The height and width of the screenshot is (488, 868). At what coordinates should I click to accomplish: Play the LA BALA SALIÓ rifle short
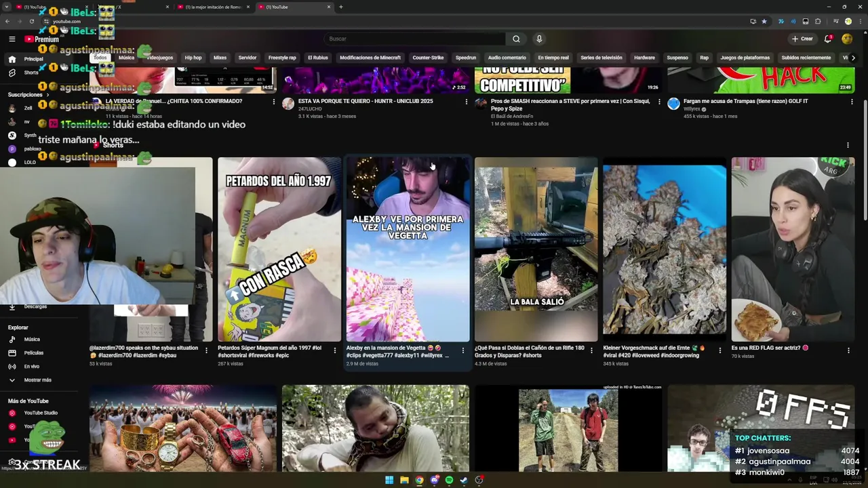(536, 249)
